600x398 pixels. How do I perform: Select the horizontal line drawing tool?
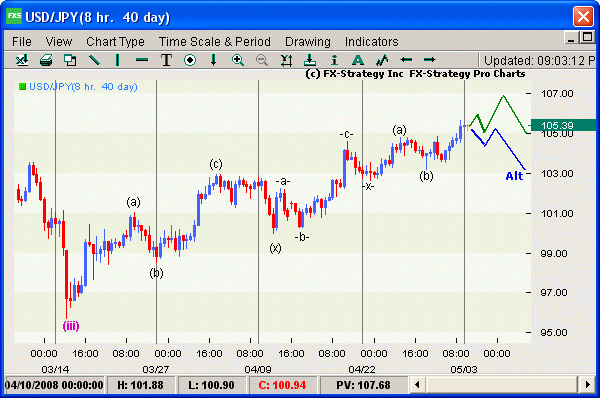pos(142,60)
